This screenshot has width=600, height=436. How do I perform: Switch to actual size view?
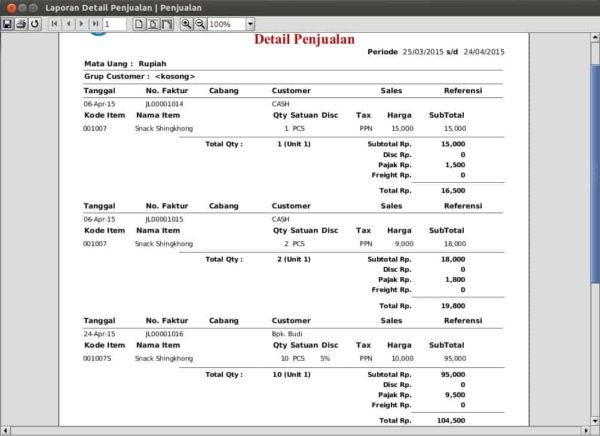click(139, 23)
